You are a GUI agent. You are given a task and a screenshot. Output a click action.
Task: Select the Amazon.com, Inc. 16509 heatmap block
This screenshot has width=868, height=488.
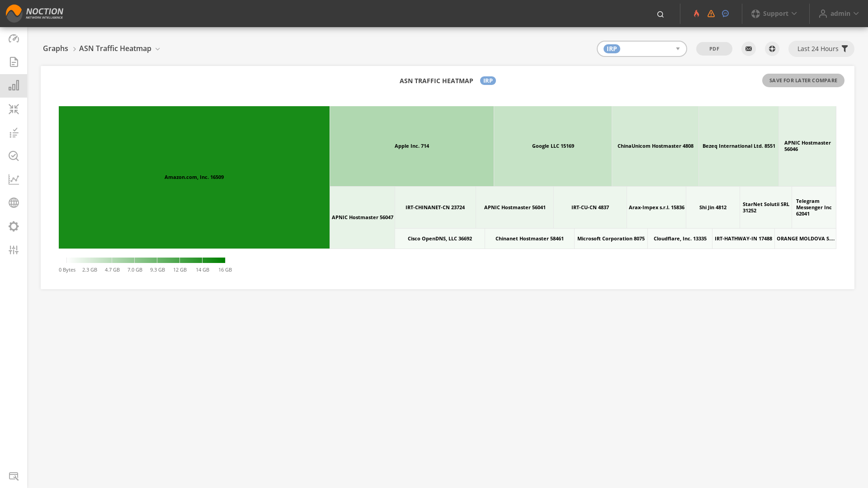(194, 177)
